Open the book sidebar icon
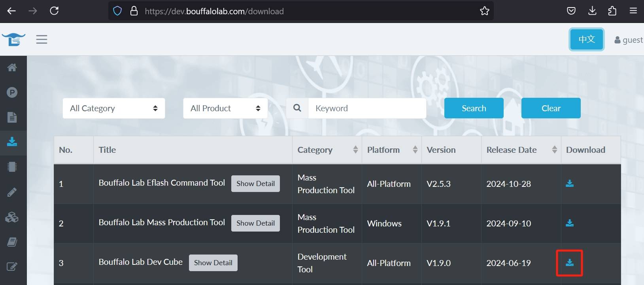Image resolution: width=644 pixels, height=285 pixels. coord(12,242)
